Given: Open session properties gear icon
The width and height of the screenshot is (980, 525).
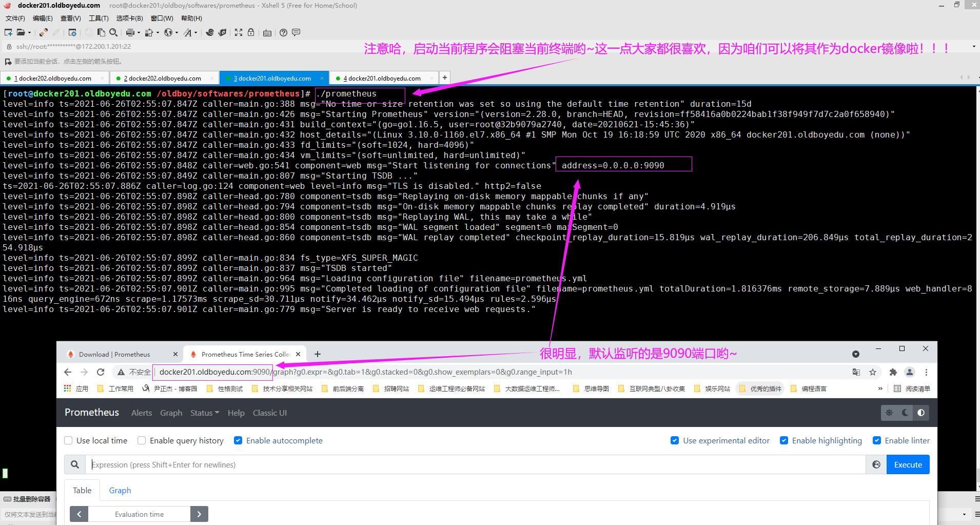Looking at the screenshot, I should (x=72, y=32).
